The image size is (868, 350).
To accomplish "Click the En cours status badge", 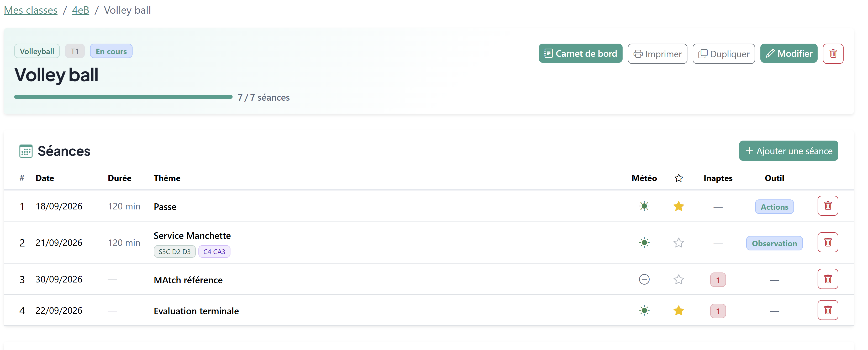I will tap(111, 51).
